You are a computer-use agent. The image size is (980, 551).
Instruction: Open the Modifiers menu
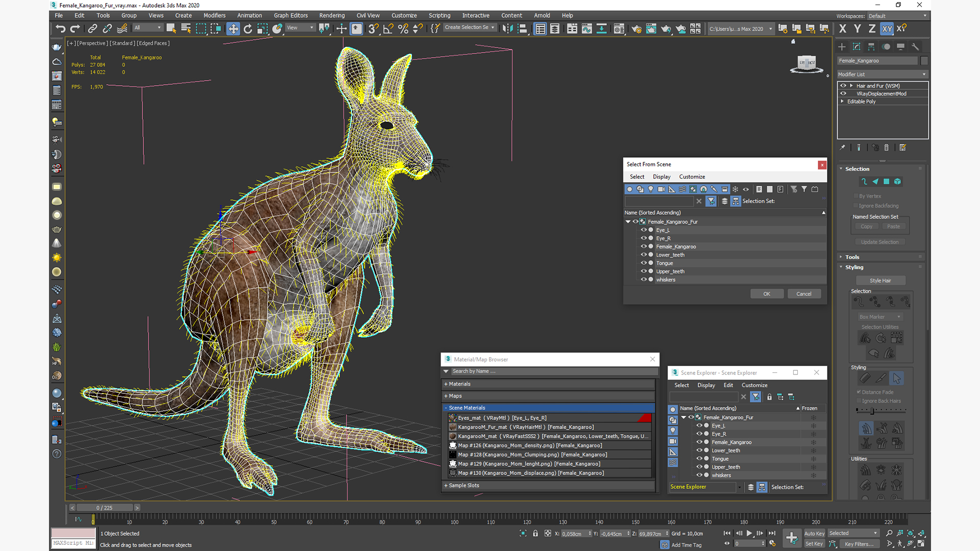[x=214, y=15]
